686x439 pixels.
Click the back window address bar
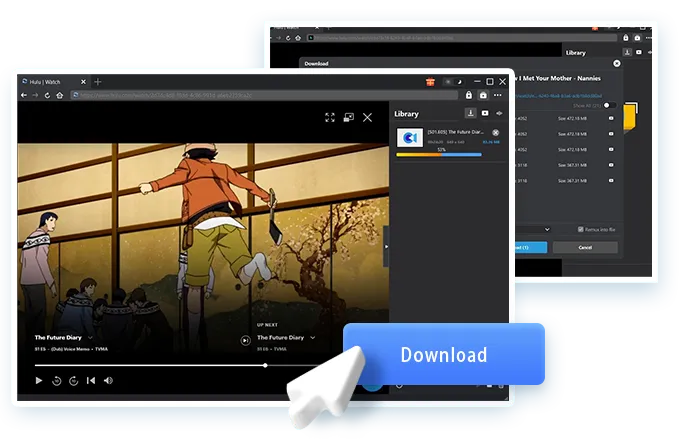462,38
